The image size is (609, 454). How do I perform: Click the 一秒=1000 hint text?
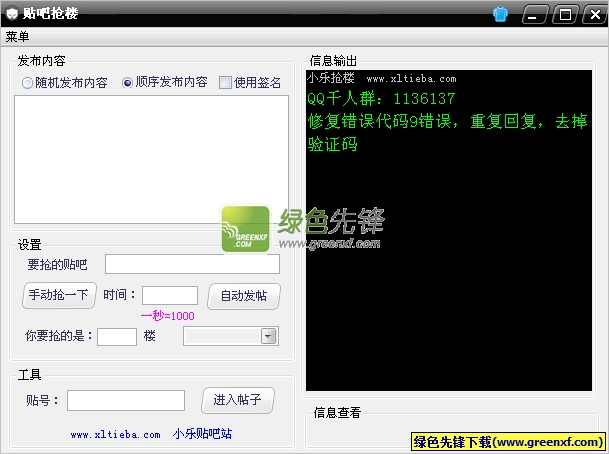[x=167, y=316]
